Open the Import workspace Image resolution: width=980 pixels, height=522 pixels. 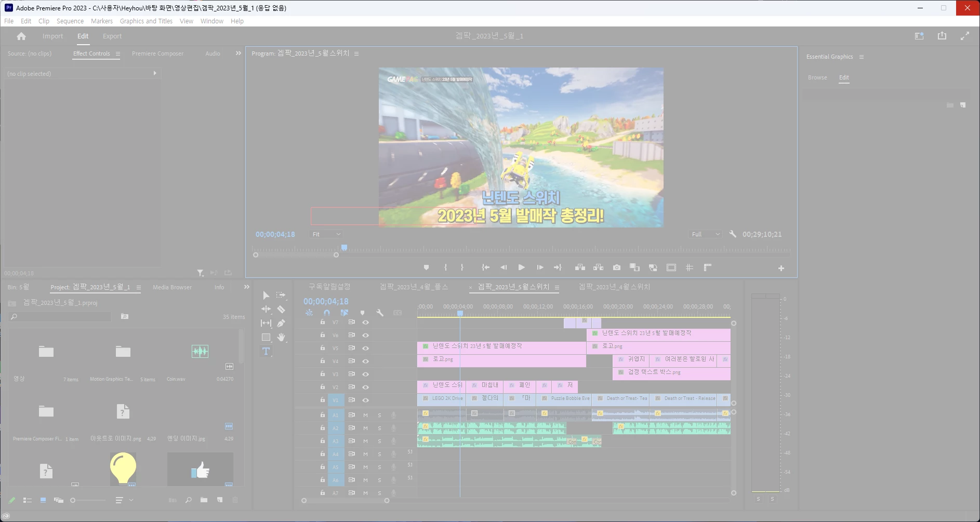pos(52,36)
